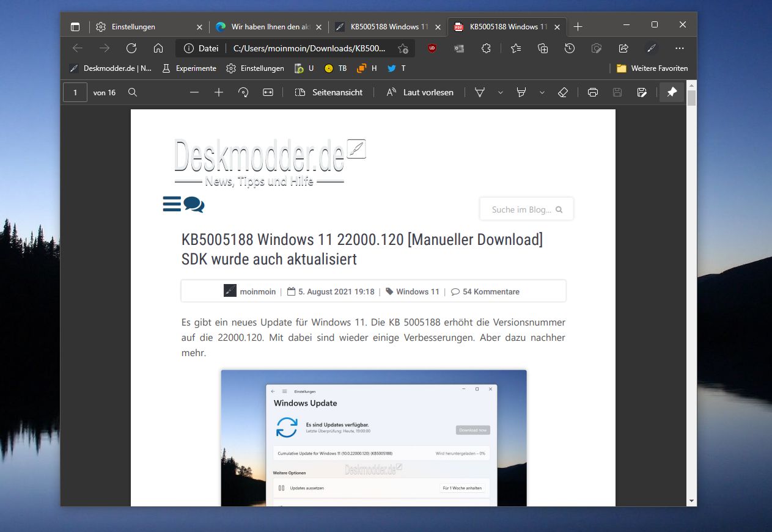
Task: Click the 'Suche im Blog...' search field
Action: 526,209
